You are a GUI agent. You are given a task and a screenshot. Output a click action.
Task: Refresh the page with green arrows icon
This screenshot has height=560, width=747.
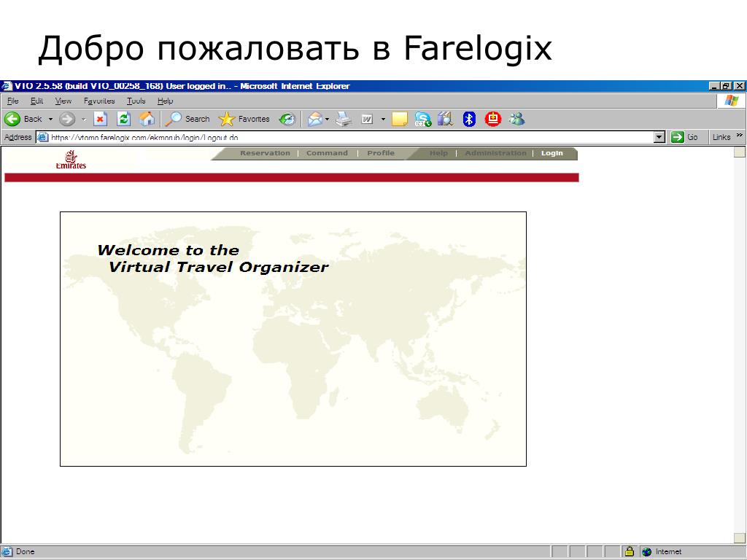click(x=124, y=119)
